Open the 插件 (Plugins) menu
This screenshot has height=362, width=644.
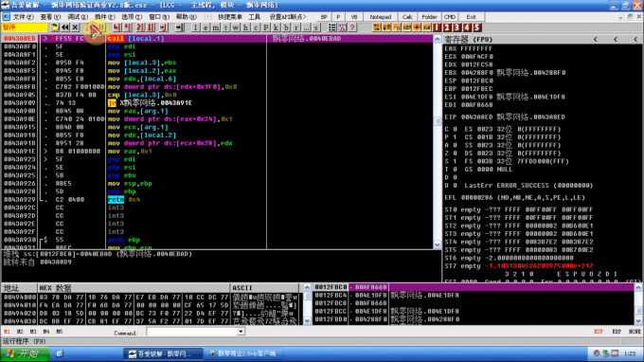(105, 17)
